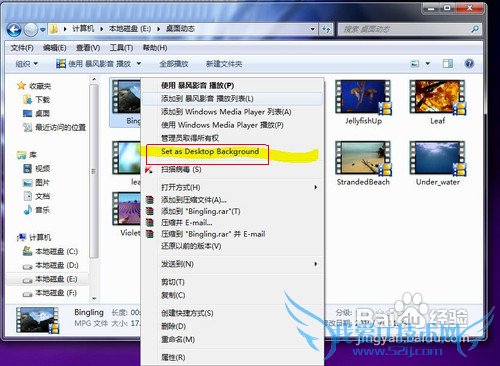The height and width of the screenshot is (366, 500).
Task: Select 下载 in the navigation pane
Action: (37, 100)
